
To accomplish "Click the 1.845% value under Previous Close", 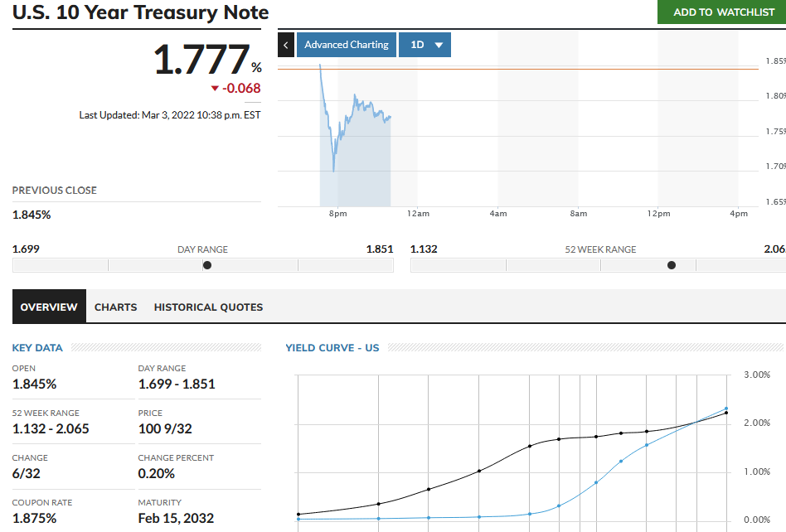I will pos(32,215).
